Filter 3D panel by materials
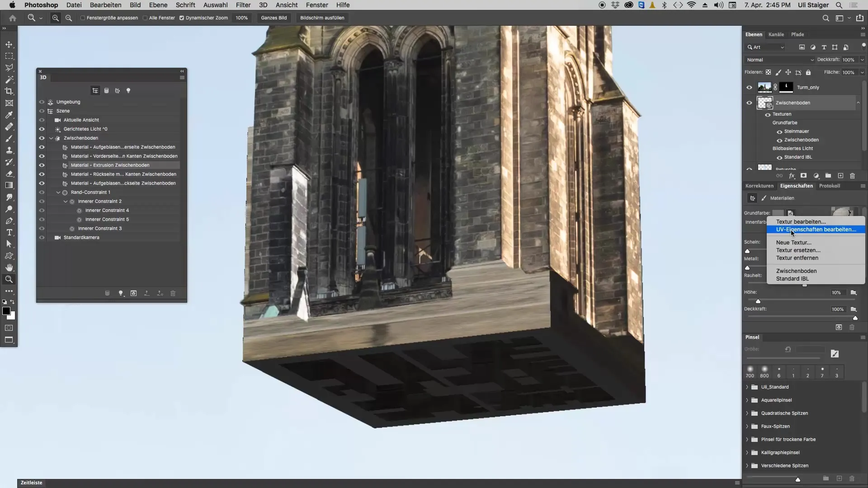The width and height of the screenshot is (868, 488). (x=118, y=91)
